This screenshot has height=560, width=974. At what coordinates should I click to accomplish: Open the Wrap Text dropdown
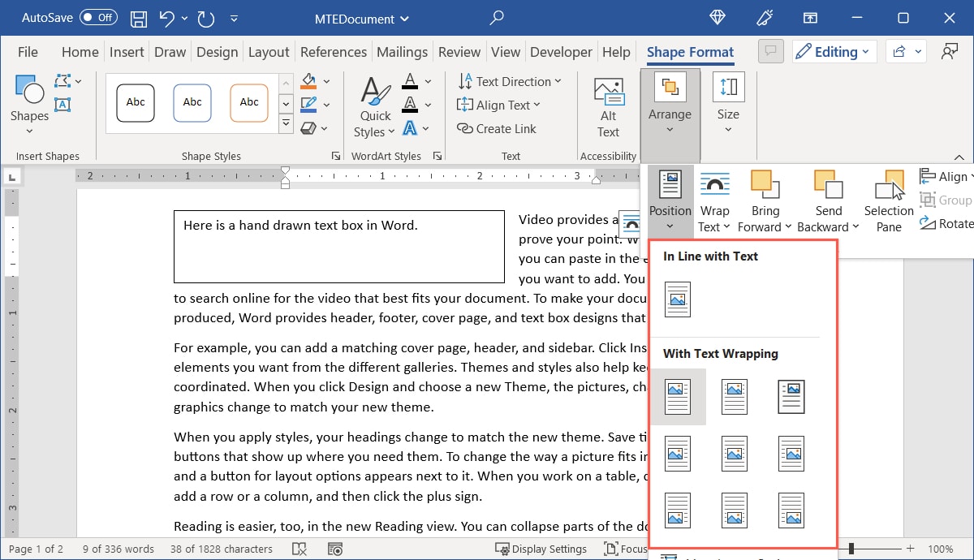point(713,197)
